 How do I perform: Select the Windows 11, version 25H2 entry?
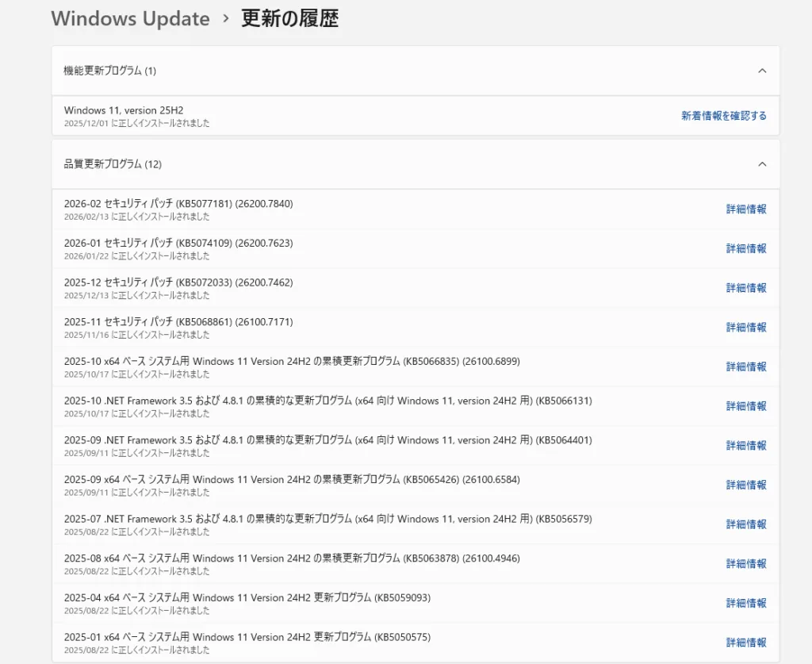[x=124, y=110]
